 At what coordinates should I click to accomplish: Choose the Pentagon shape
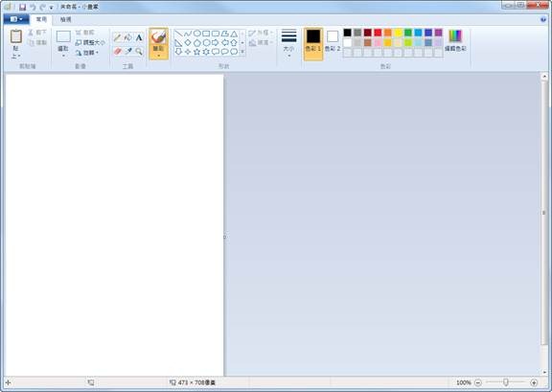[x=197, y=42]
